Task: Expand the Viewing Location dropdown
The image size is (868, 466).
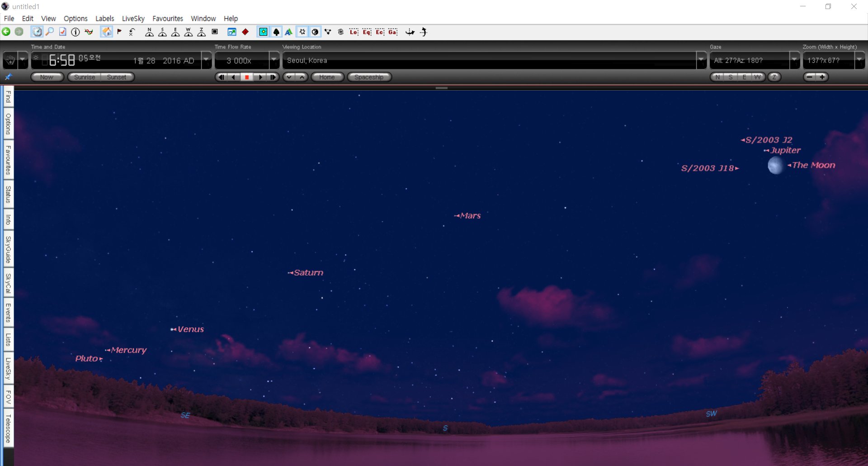Action: point(701,60)
